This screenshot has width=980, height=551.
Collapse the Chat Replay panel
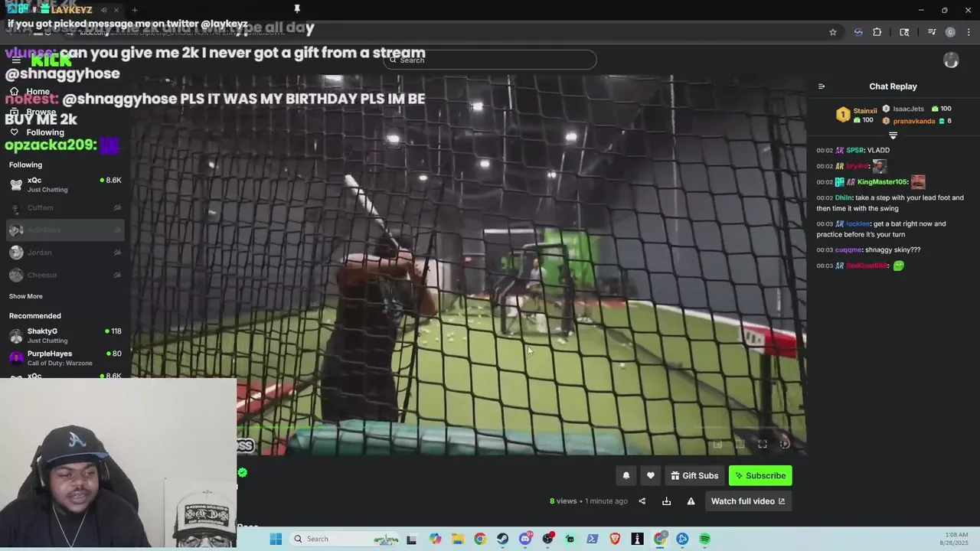822,86
